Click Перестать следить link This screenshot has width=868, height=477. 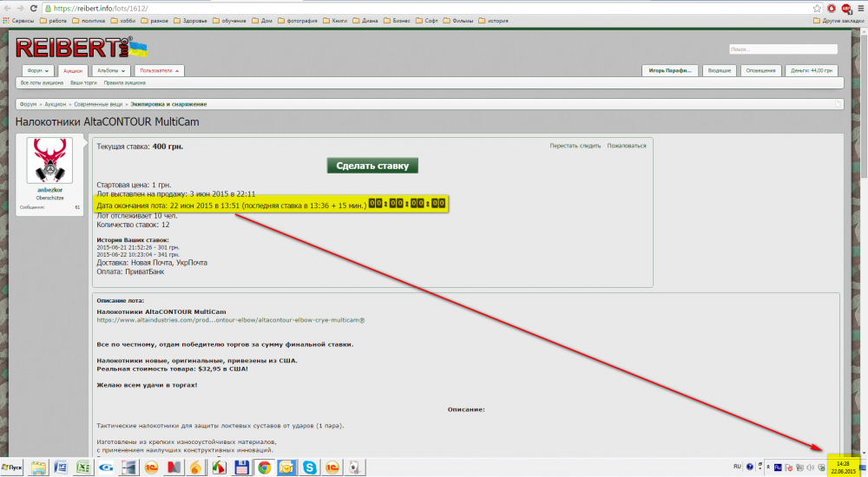pos(575,146)
